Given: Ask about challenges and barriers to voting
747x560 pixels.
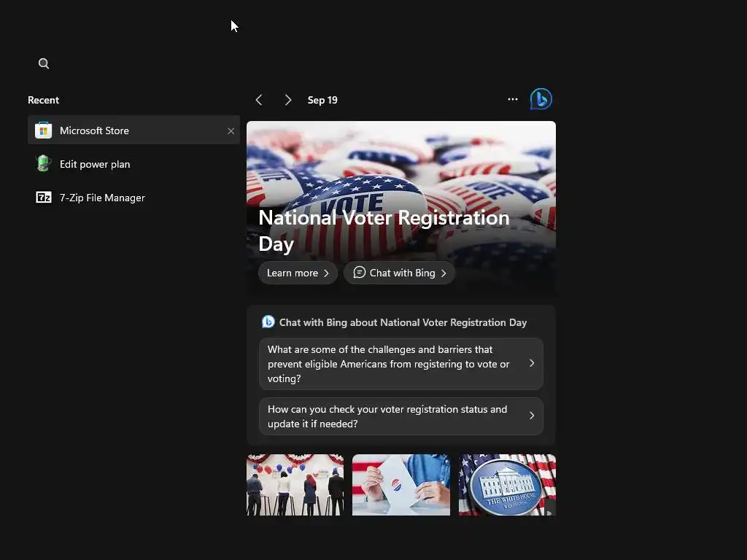Looking at the screenshot, I should [x=400, y=364].
